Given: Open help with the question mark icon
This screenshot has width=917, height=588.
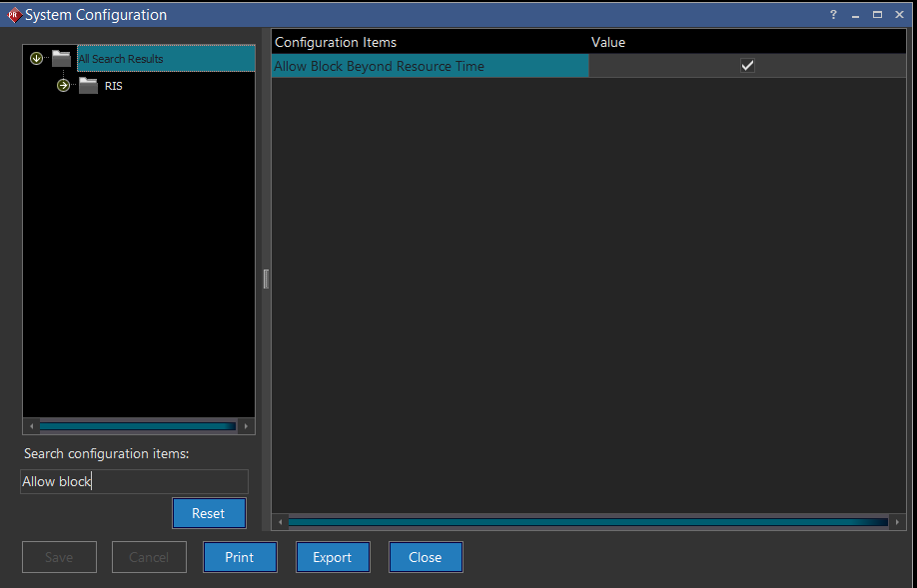Looking at the screenshot, I should [x=833, y=15].
